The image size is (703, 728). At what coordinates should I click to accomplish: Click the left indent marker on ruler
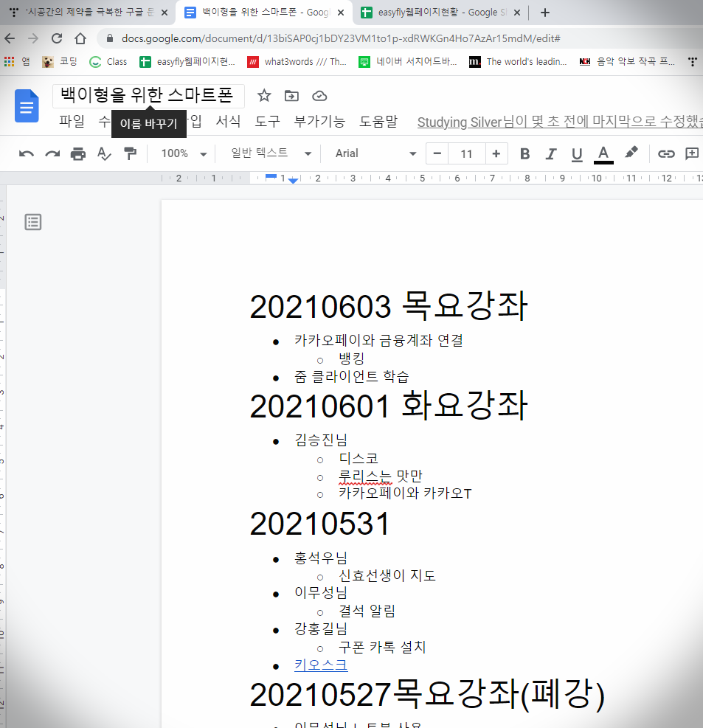click(293, 181)
